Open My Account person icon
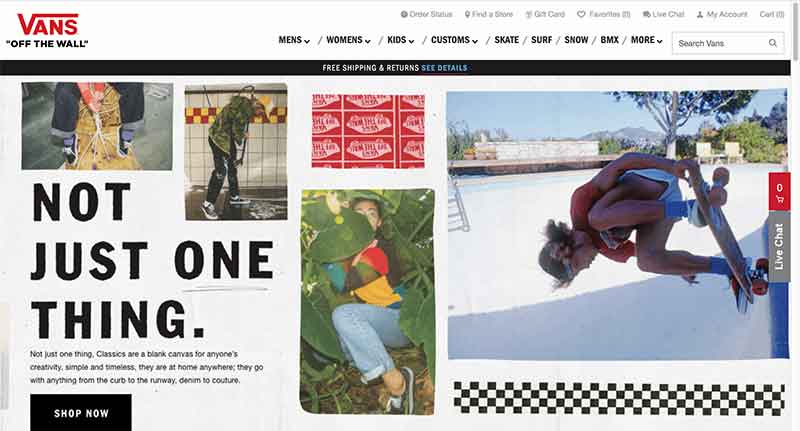 pyautogui.click(x=700, y=14)
